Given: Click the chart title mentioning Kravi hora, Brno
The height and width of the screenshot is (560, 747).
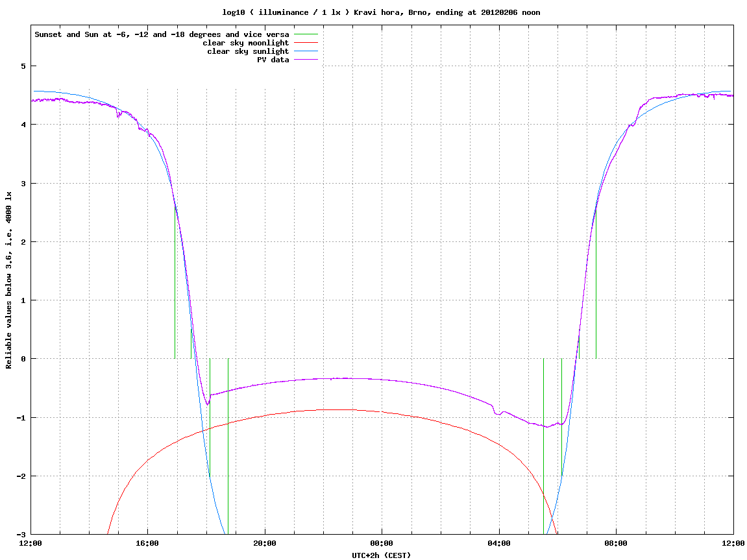Looking at the screenshot, I should pos(381,12).
